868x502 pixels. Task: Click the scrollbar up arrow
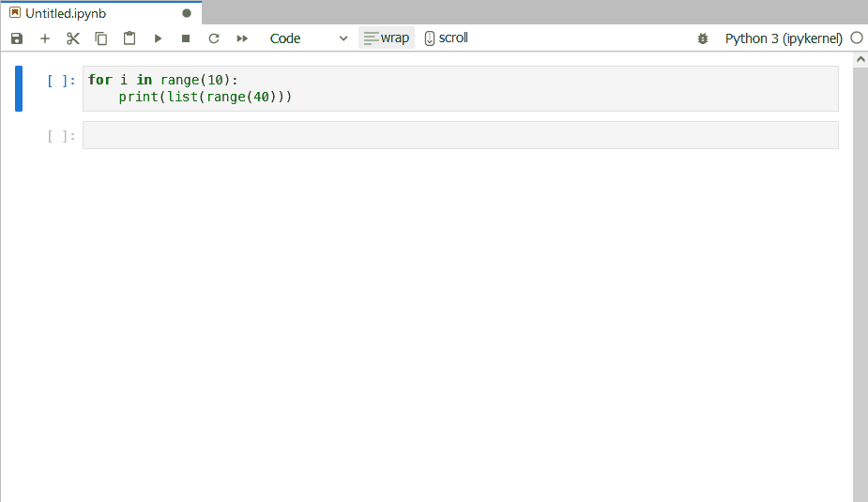pos(860,59)
